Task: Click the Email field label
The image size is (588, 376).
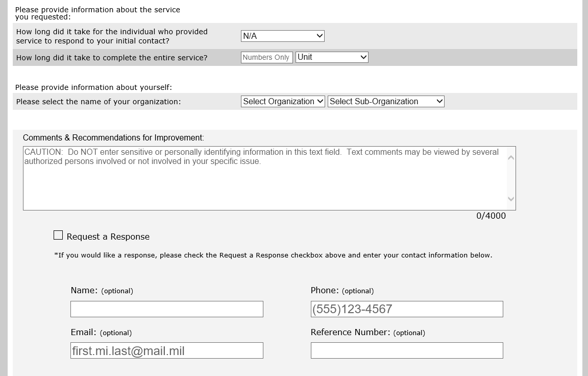Action: pos(101,333)
